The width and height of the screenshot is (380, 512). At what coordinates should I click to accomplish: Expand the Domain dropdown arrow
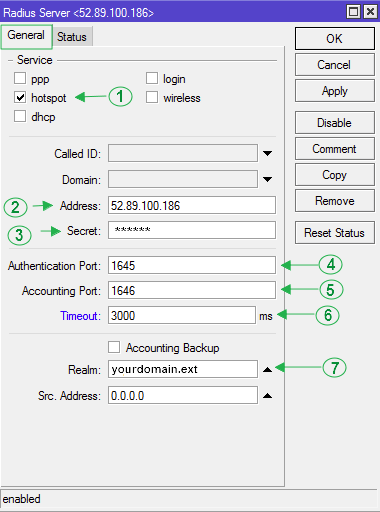[267, 179]
